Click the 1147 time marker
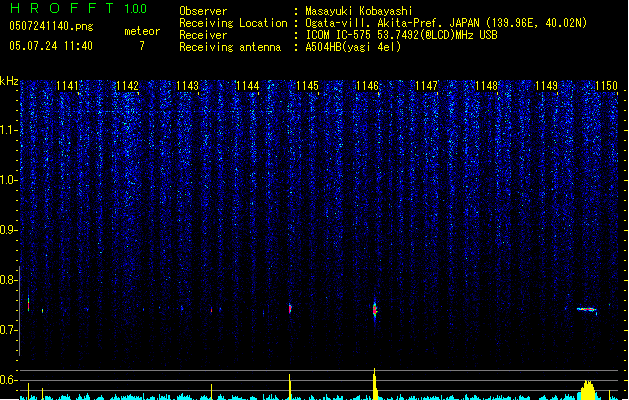Image resolution: width=629 pixels, height=400 pixels. [426, 86]
